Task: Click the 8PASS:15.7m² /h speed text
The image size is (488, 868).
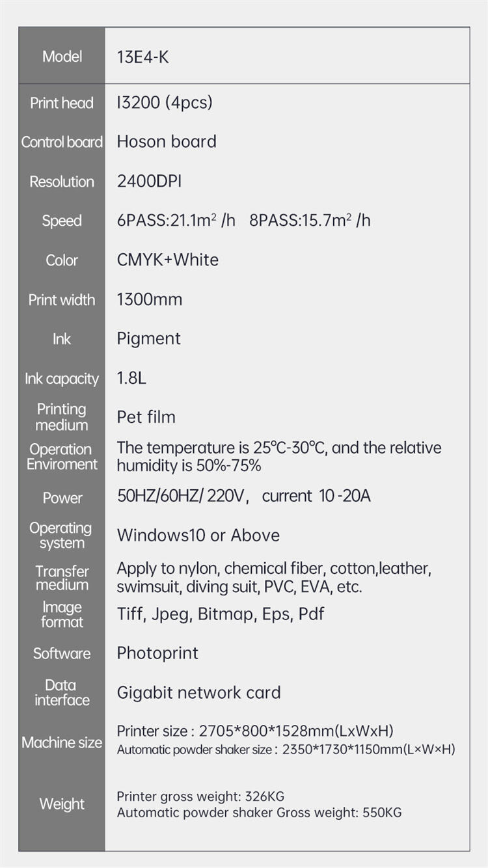Action: 310,221
